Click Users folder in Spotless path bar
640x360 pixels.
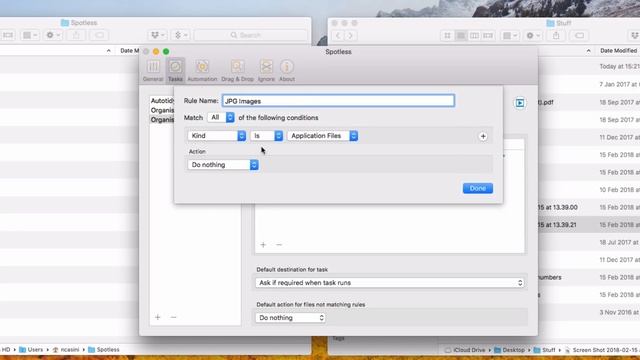pyautogui.click(x=31, y=349)
